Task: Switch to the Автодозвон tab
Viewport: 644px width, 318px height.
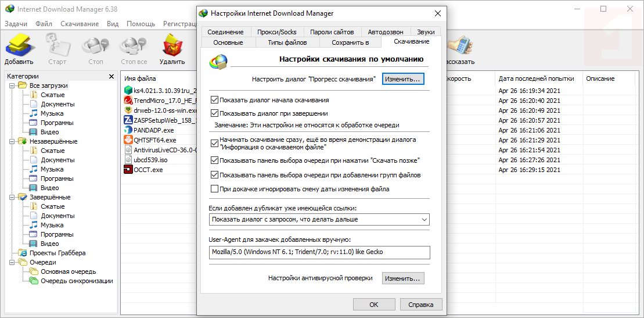Action: coord(386,31)
